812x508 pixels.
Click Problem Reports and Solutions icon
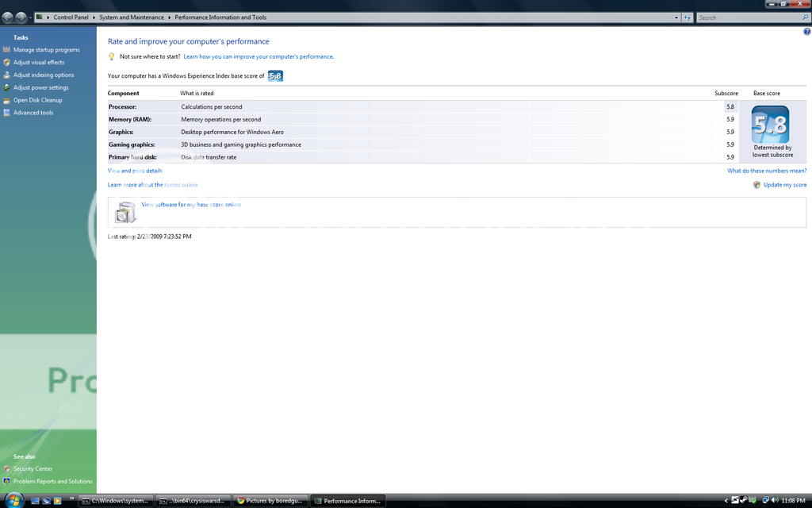(x=6, y=482)
